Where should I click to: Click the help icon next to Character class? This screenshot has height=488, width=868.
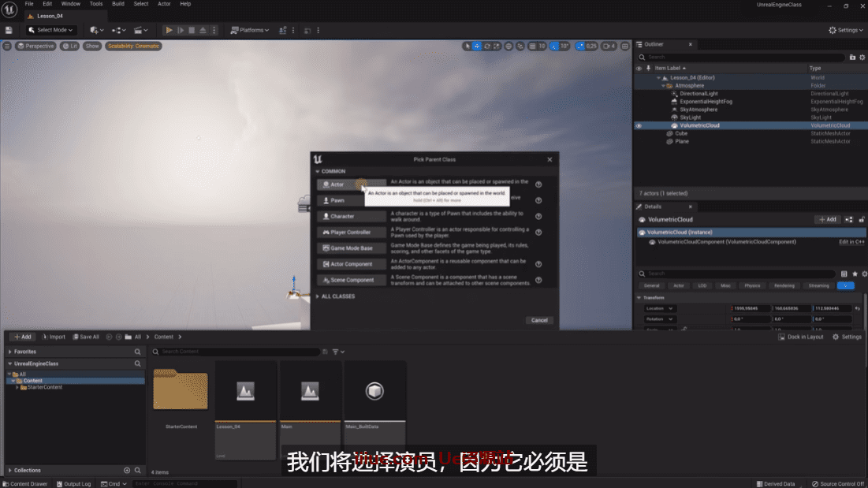pyautogui.click(x=538, y=216)
